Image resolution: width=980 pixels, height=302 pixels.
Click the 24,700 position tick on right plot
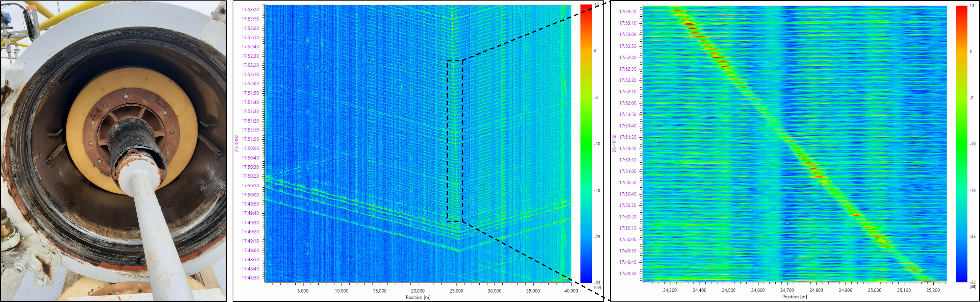[787, 290]
